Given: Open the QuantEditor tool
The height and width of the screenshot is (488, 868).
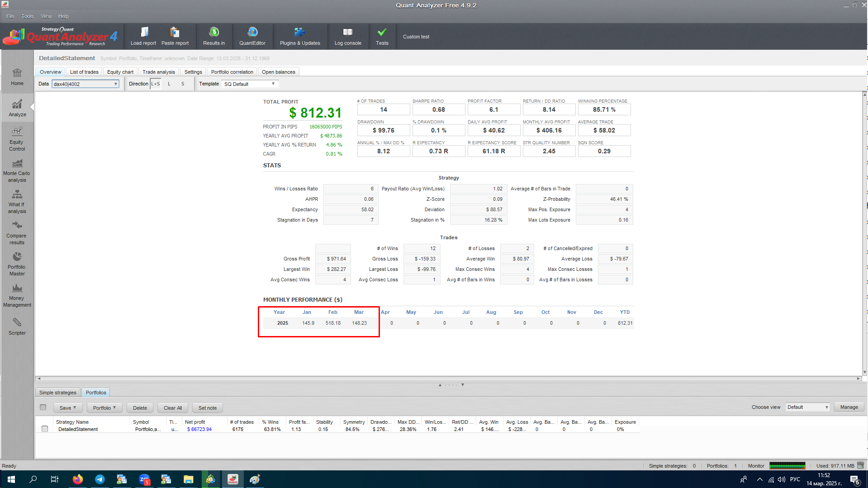Looking at the screenshot, I should click(x=252, y=36).
